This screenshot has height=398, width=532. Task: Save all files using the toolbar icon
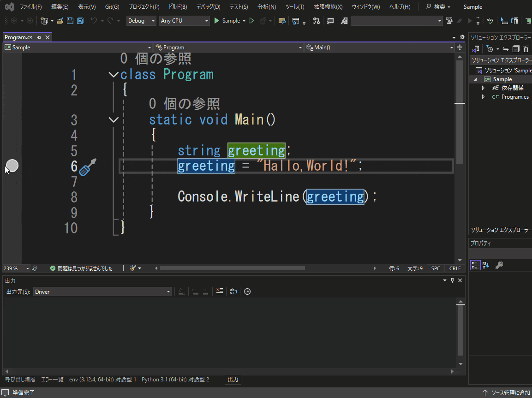80,21
